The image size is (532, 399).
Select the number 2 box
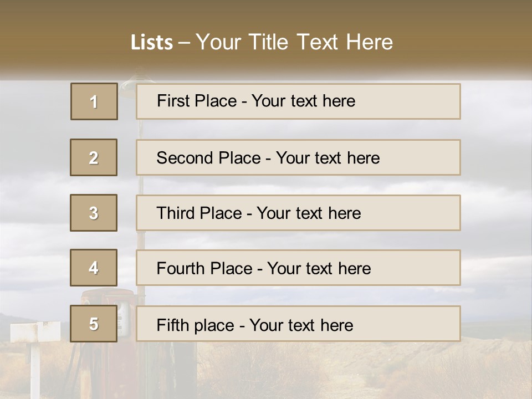point(94,157)
